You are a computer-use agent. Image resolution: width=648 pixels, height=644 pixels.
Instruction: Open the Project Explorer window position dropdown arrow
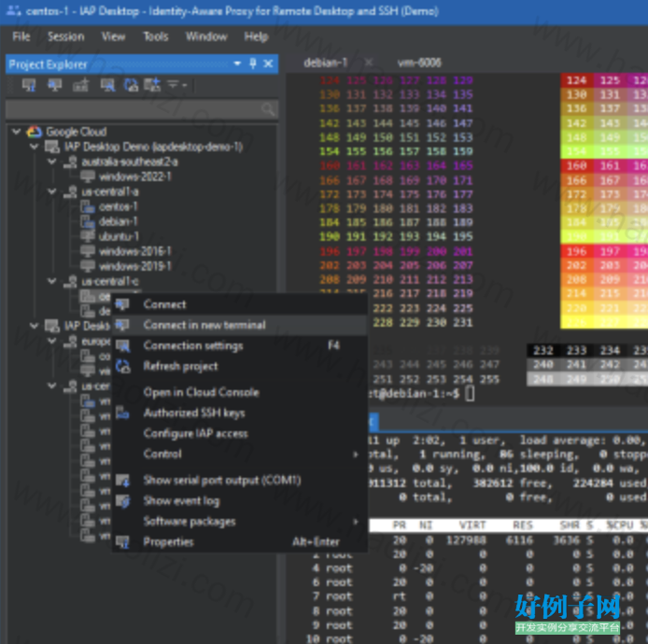(x=237, y=63)
